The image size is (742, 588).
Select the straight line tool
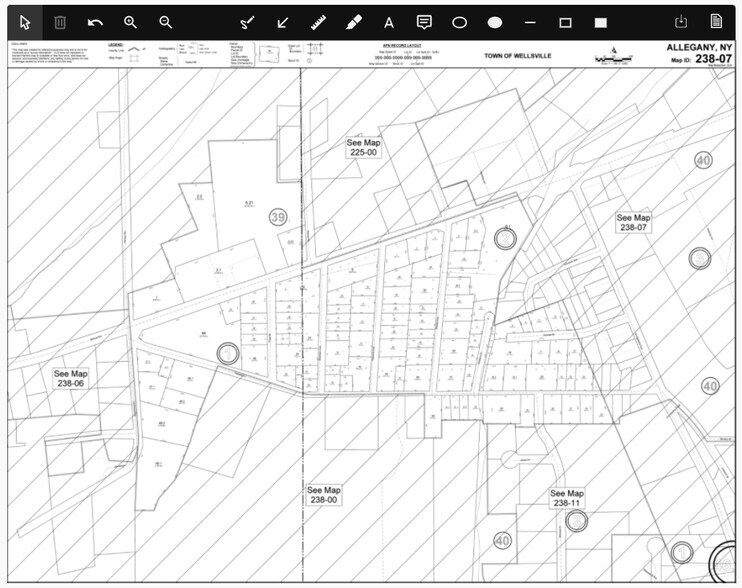(530, 23)
